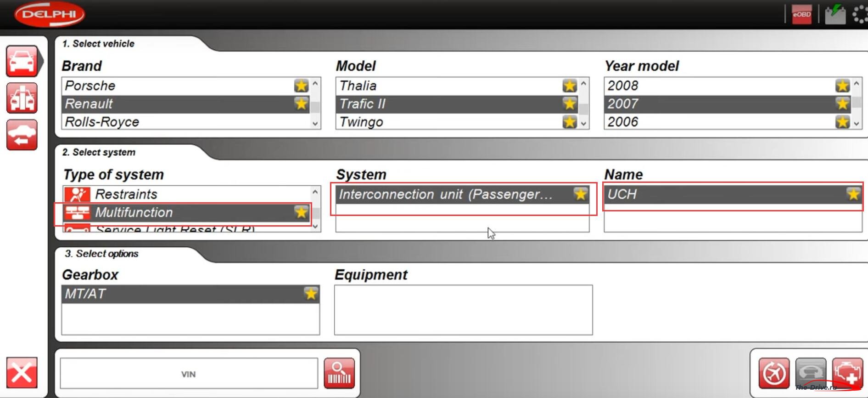Screen dimensions: 868x398
Task: Click the Multifunction system type icon
Action: 77,212
